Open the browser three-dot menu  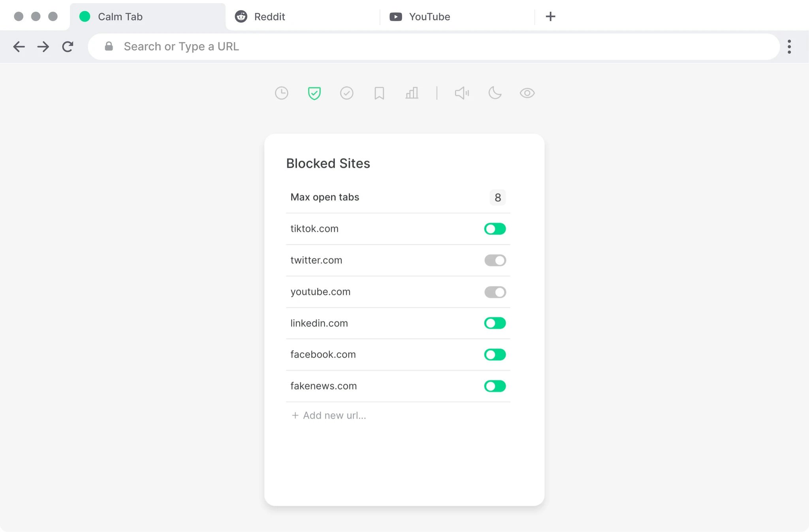(x=789, y=47)
